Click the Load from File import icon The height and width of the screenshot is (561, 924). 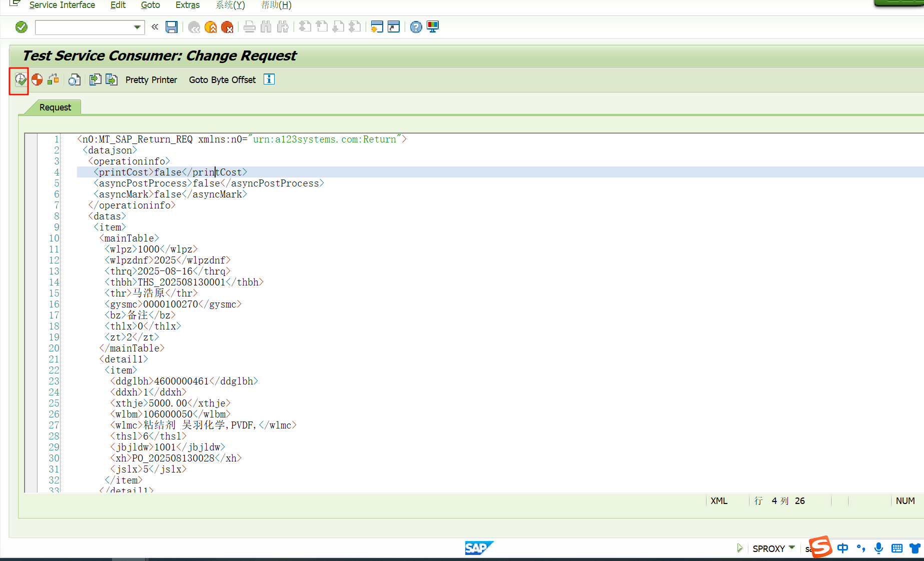click(95, 79)
